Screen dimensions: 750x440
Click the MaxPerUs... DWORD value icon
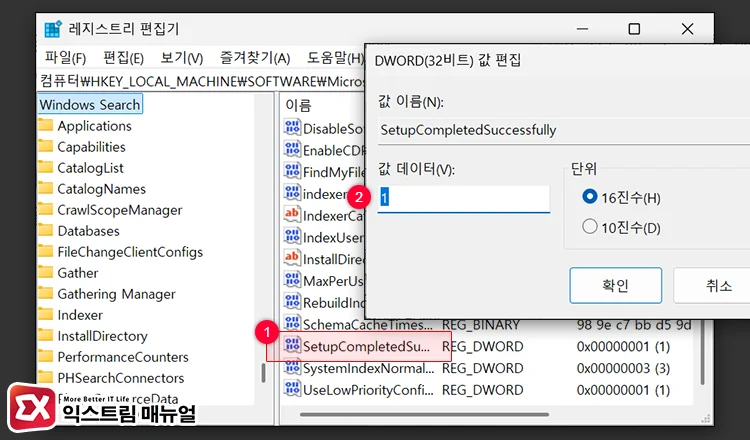(x=292, y=279)
